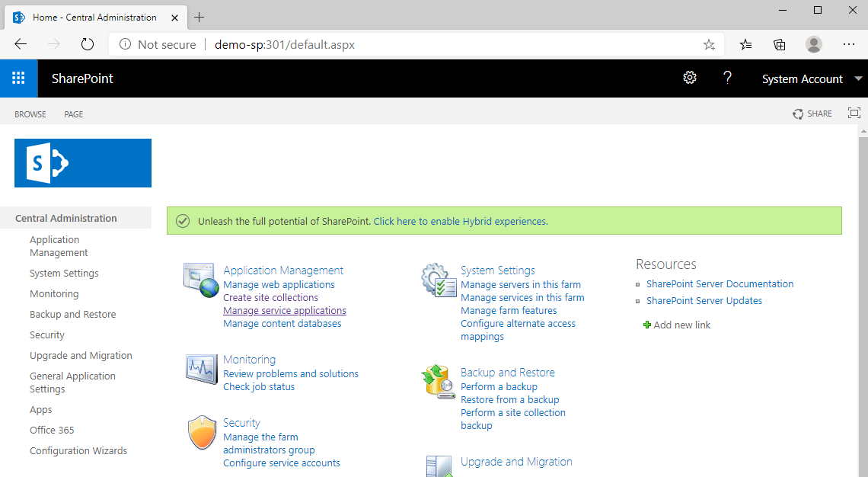View site info for Not secure icon
The height and width of the screenshot is (477, 868).
(125, 44)
